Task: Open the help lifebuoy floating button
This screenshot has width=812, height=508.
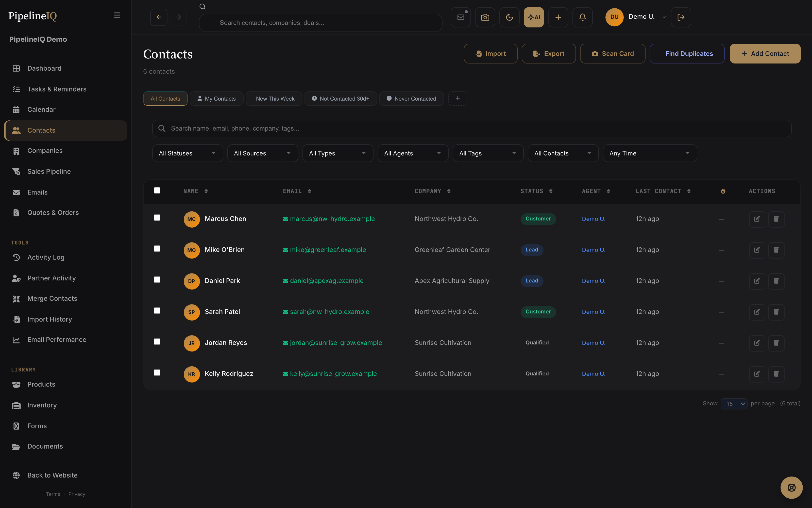Action: pos(791,487)
